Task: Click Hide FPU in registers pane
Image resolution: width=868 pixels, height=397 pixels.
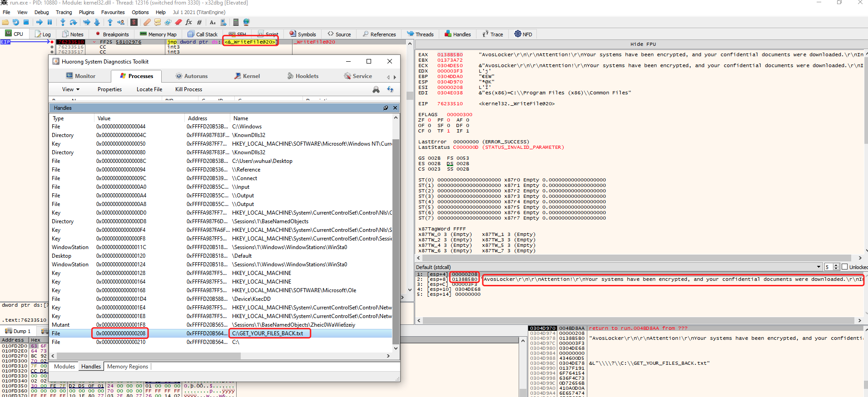Action: pyautogui.click(x=643, y=44)
